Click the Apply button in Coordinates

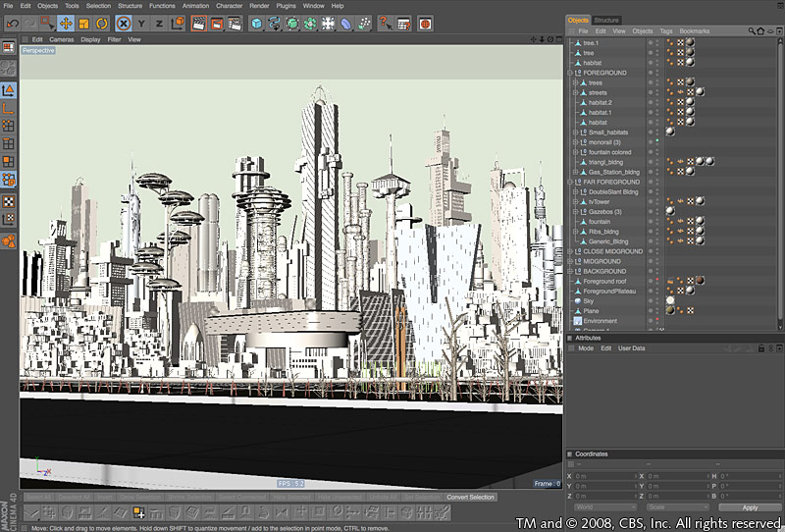(x=750, y=507)
